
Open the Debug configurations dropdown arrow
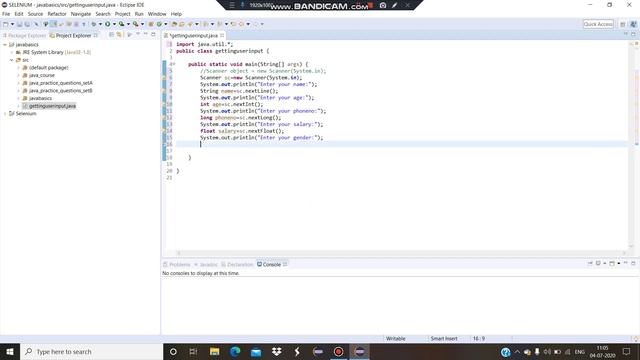point(100,24)
